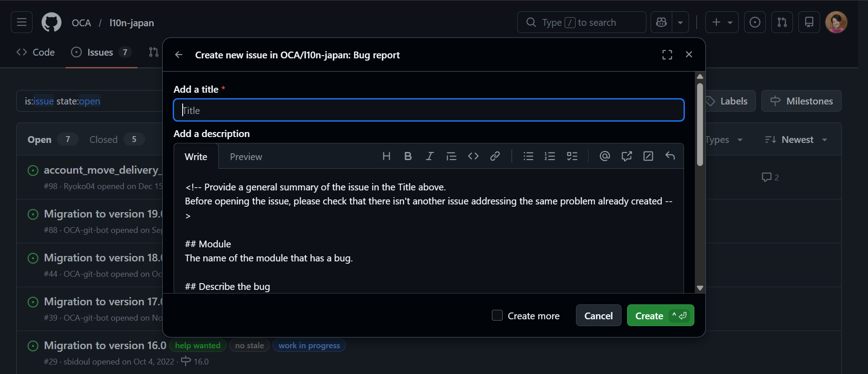Insert an unordered bullet list
Viewport: 868px width, 374px height.
(x=528, y=156)
